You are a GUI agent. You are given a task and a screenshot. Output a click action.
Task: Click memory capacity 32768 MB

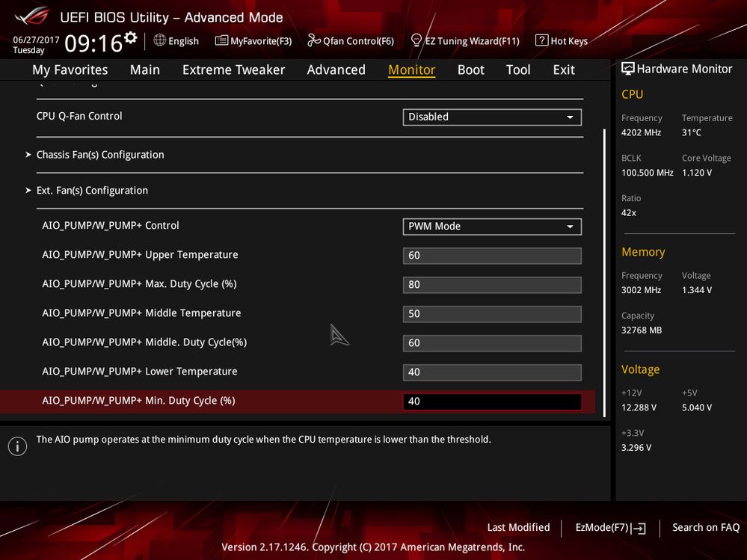tap(642, 330)
